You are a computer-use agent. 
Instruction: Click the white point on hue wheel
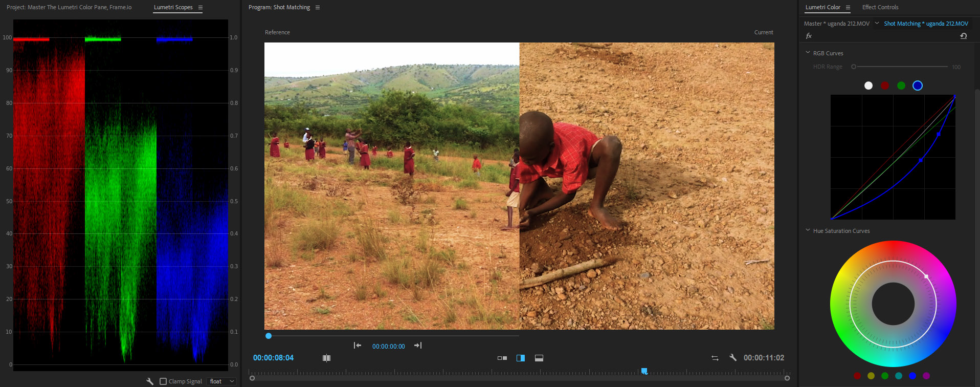(x=926, y=276)
